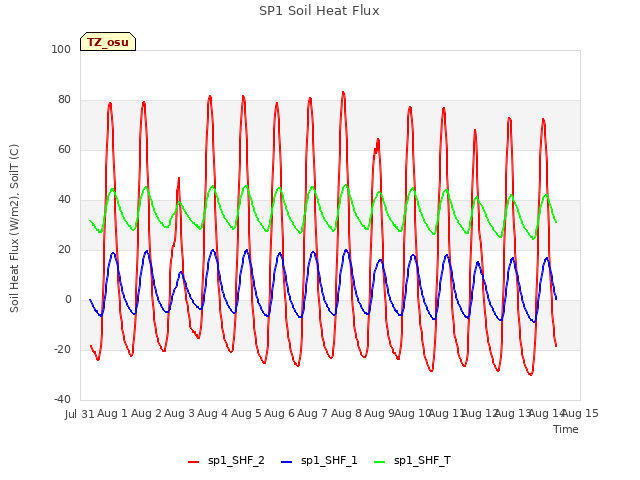The image size is (640, 480).
Task: Toggle the sp1_SHF_2 legend entry
Action: point(226,460)
